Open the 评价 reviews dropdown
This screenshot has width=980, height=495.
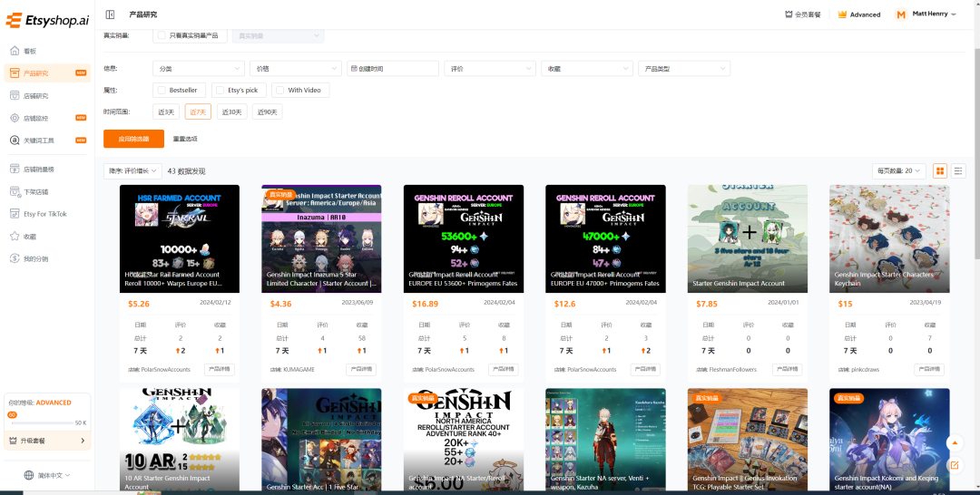tap(490, 69)
